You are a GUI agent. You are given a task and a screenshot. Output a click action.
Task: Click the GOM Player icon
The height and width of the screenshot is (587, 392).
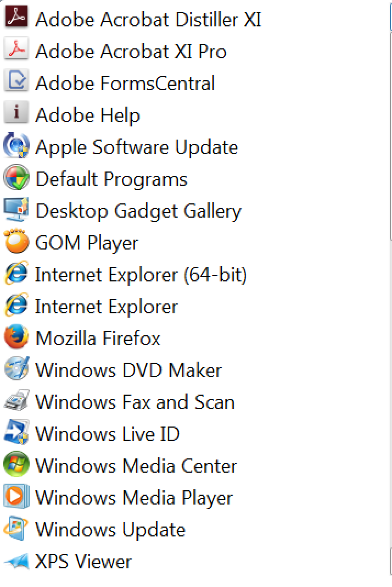pyautogui.click(x=16, y=242)
